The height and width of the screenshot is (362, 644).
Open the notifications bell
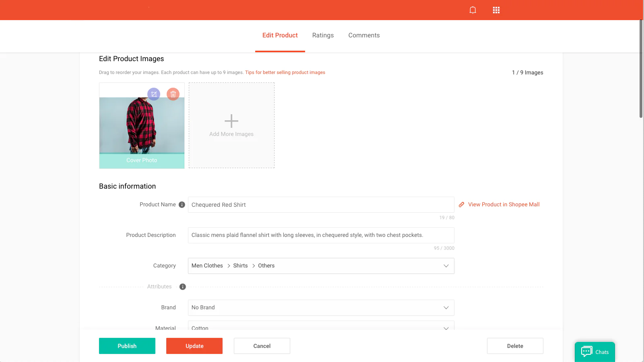pyautogui.click(x=473, y=10)
